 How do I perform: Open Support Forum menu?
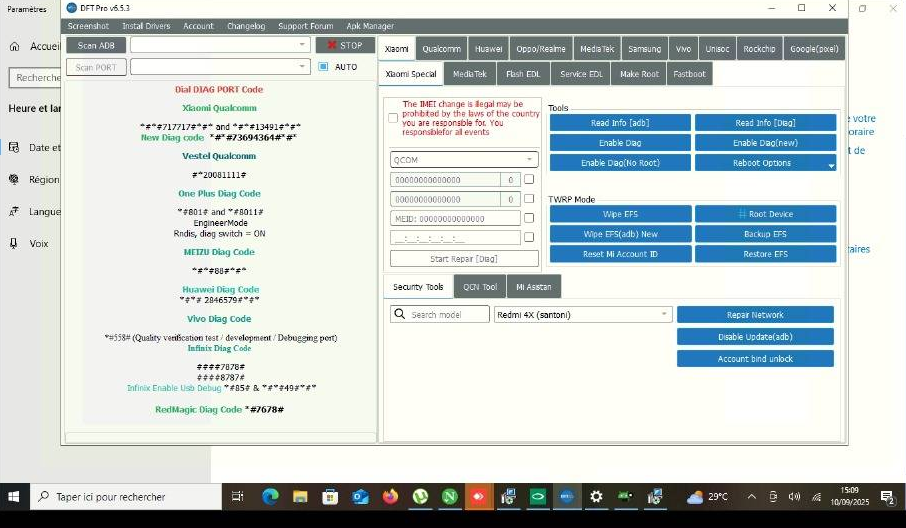click(306, 26)
